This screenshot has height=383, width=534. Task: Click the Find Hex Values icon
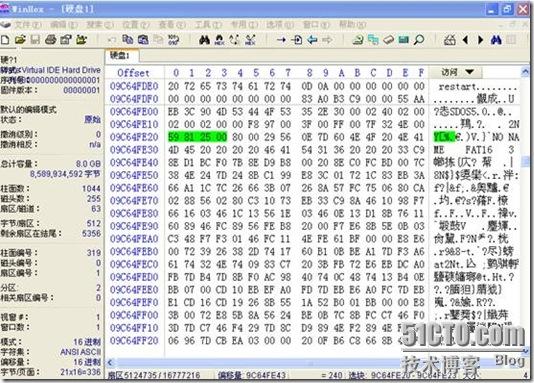(219, 40)
